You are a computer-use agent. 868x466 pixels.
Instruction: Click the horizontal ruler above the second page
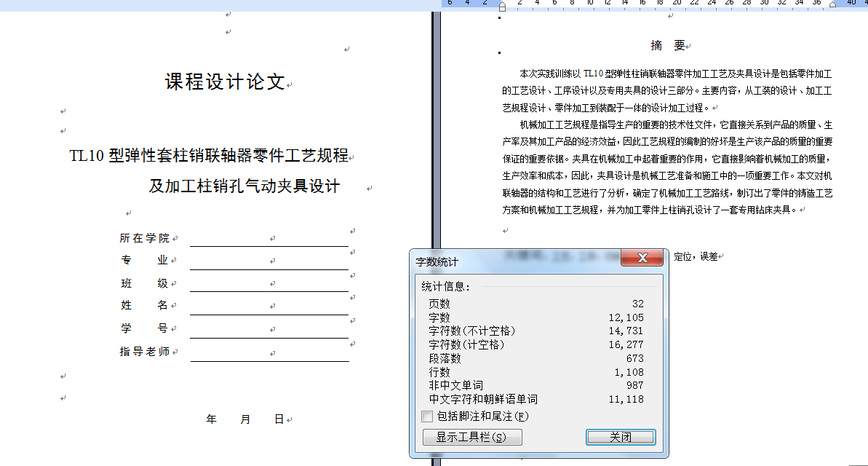[654, 4]
